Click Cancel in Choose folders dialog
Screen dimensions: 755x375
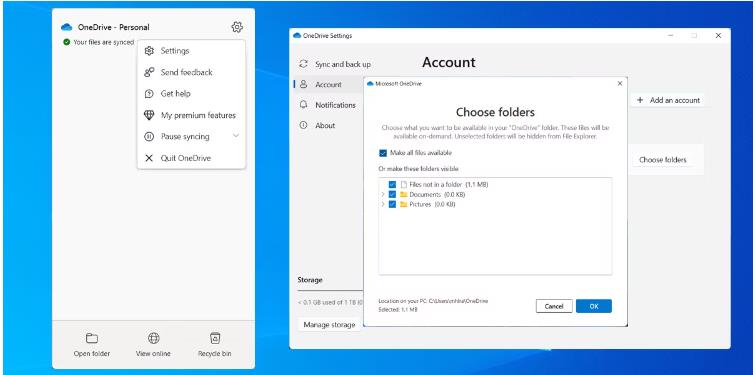point(554,306)
